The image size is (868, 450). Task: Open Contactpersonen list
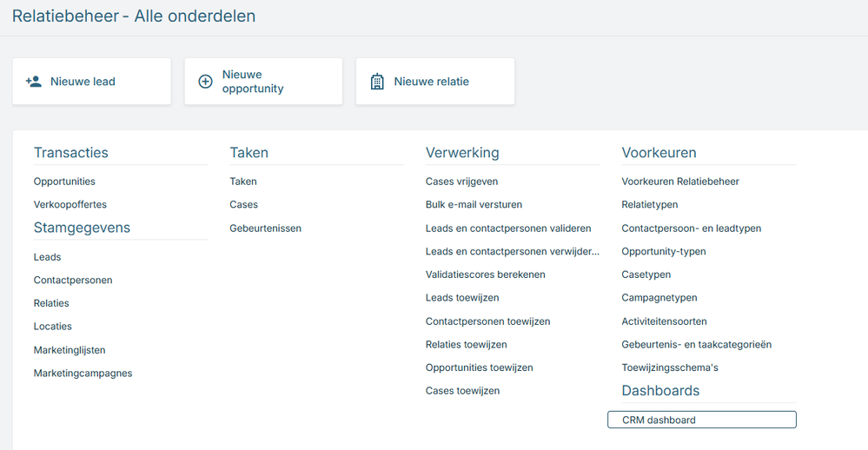(x=73, y=281)
